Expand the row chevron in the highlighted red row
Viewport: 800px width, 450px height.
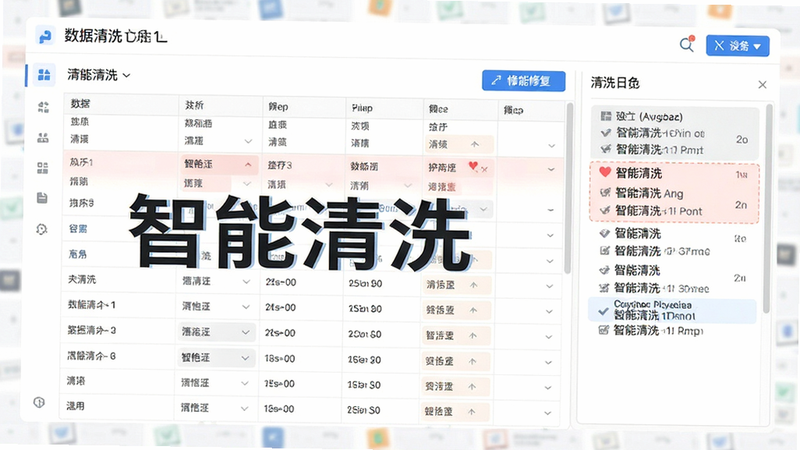coord(551,169)
